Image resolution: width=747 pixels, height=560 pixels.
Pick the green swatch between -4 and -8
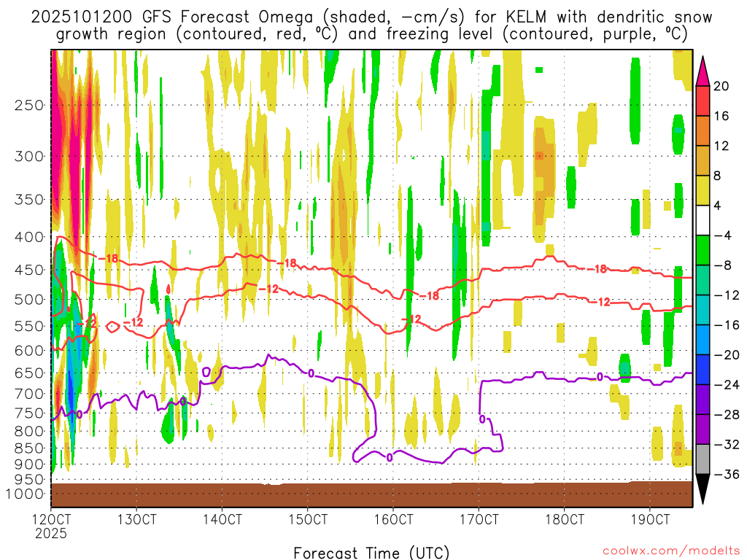click(x=703, y=251)
